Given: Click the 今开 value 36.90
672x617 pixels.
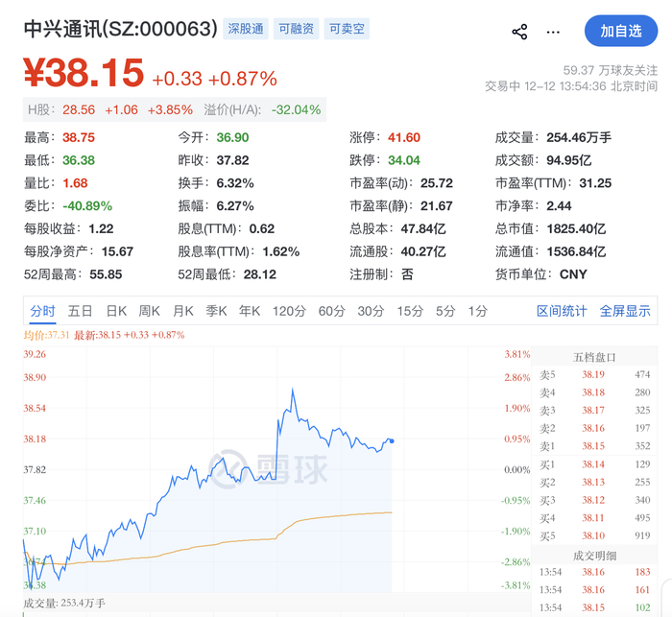Looking at the screenshot, I should point(232,137).
